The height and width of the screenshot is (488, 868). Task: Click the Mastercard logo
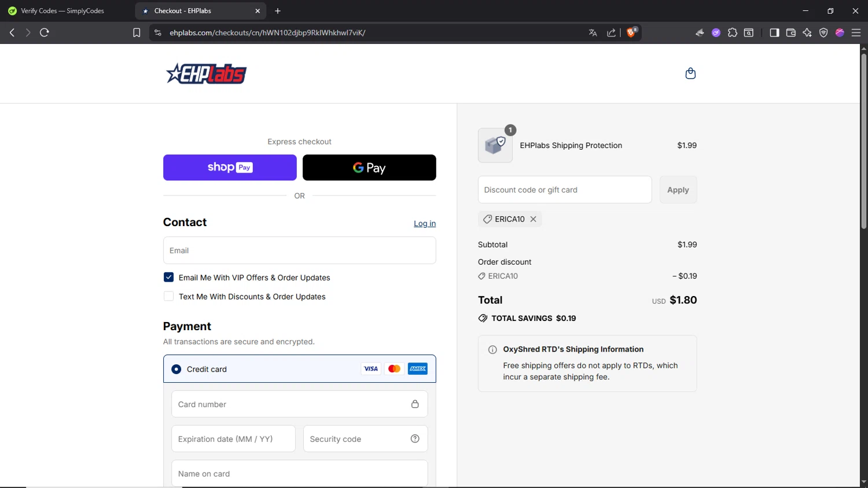point(394,369)
